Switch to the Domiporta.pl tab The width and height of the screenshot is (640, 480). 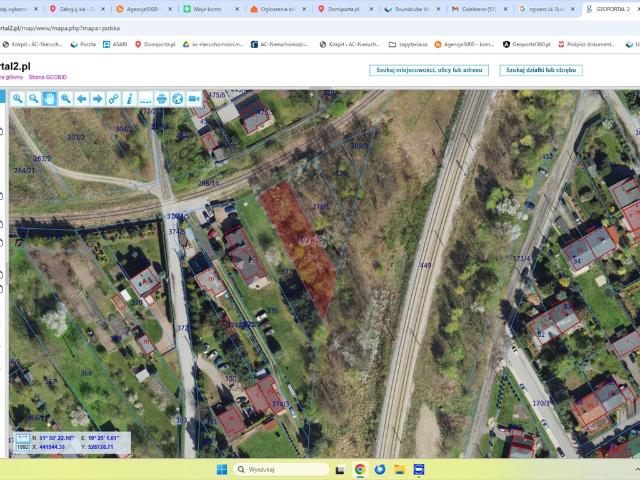345,9
